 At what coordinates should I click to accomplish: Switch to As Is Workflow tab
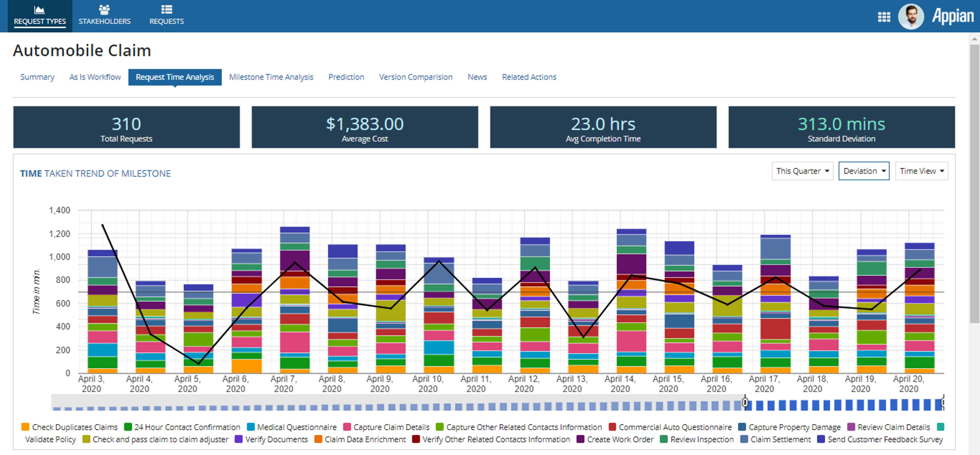(x=95, y=77)
